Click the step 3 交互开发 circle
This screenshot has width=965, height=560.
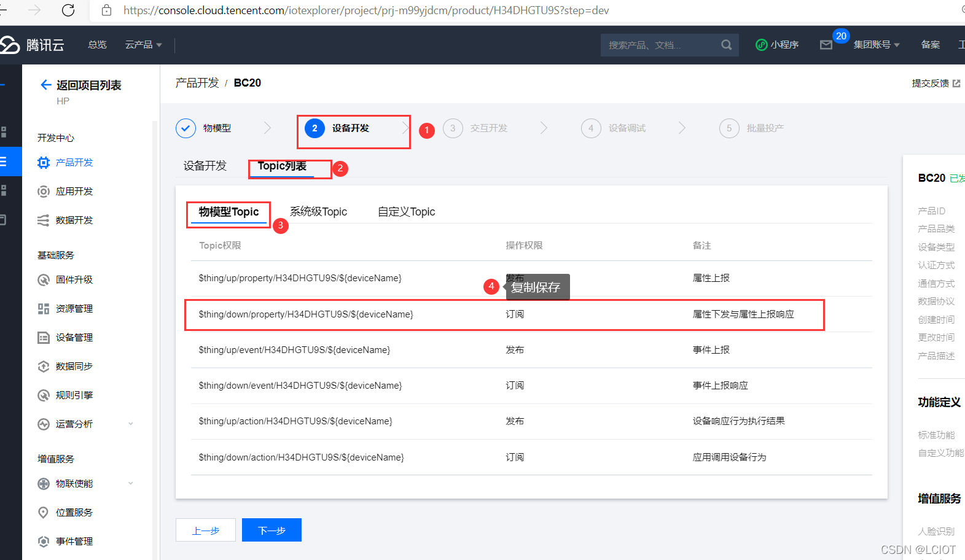coord(453,128)
